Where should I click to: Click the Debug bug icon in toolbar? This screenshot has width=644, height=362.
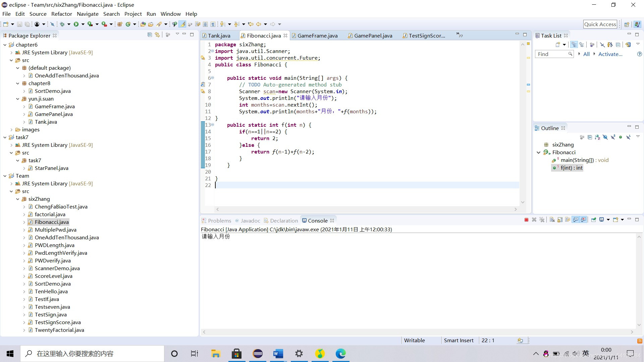coord(62,24)
